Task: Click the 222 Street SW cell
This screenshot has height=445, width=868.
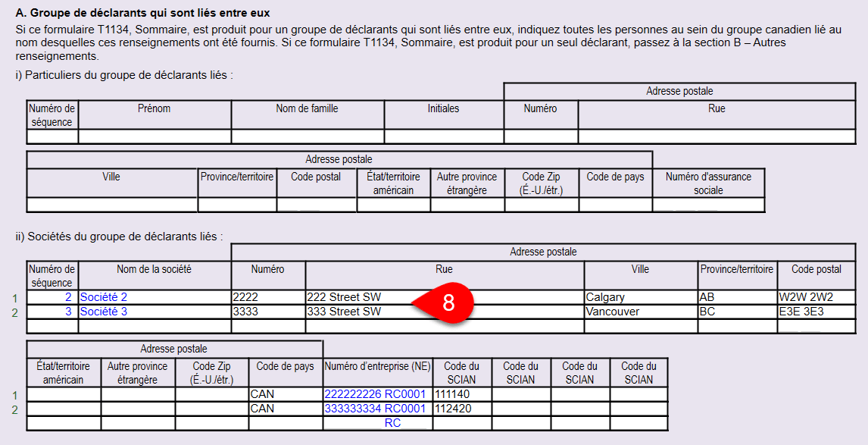Action: pyautogui.click(x=445, y=298)
